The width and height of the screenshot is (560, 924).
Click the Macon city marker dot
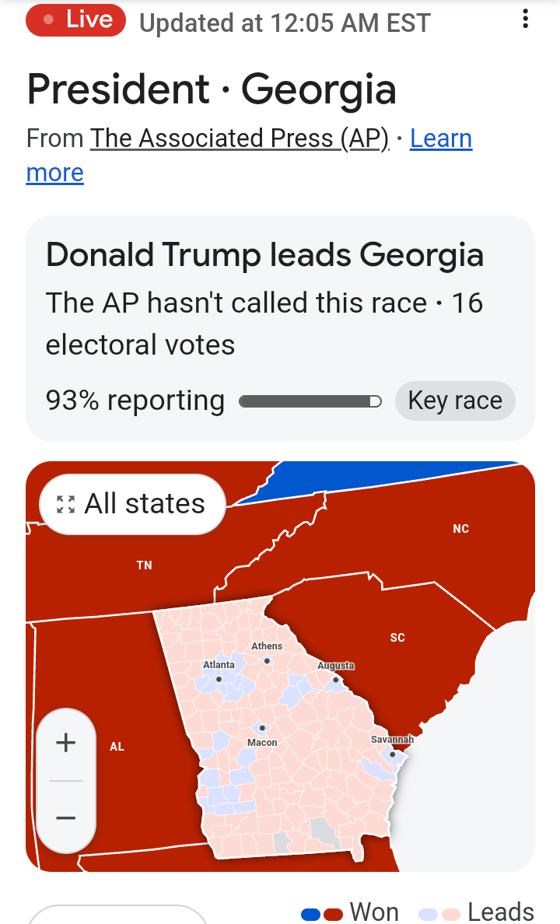tap(262, 728)
